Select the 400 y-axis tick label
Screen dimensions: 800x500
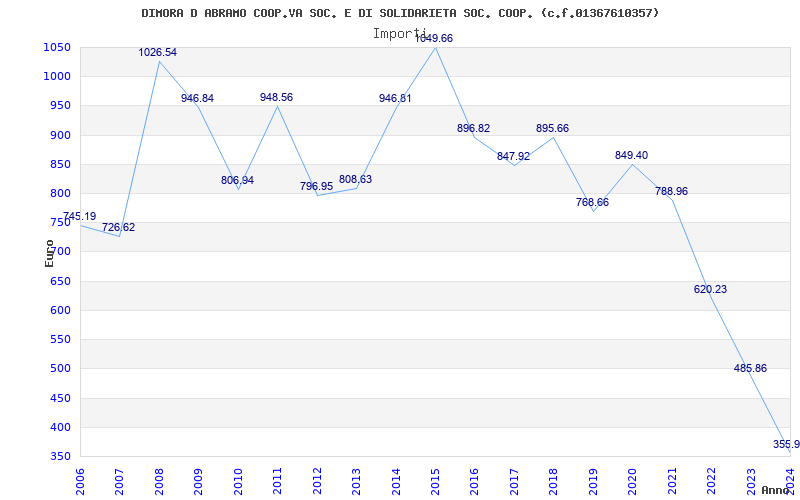[61, 428]
